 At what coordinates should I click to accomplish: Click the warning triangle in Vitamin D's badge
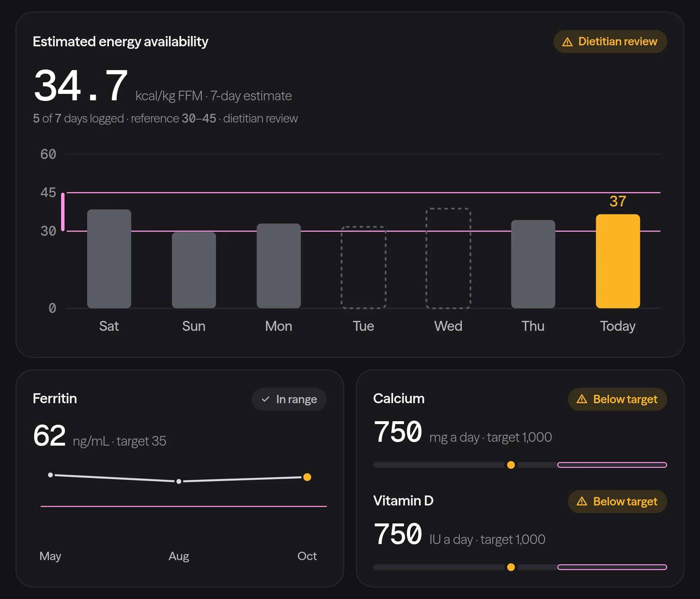[582, 501]
